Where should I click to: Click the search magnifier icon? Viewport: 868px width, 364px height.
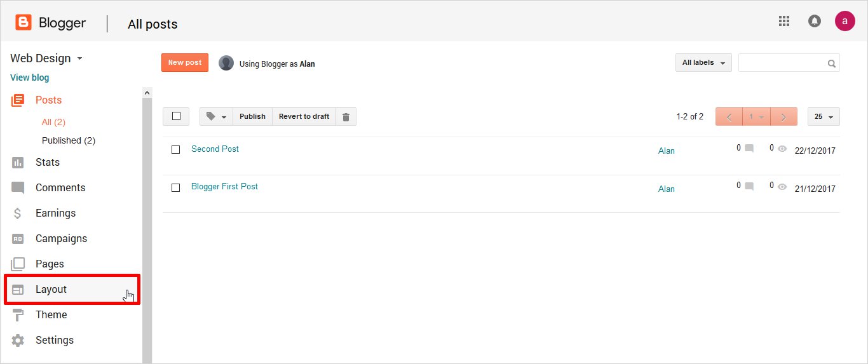[x=831, y=64]
